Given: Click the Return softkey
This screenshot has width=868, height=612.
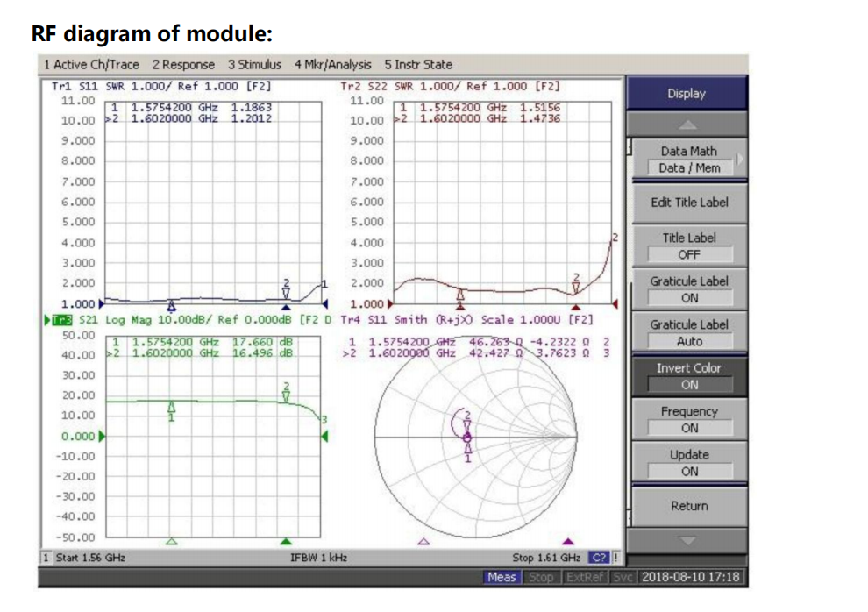Looking at the screenshot, I should 689,506.
